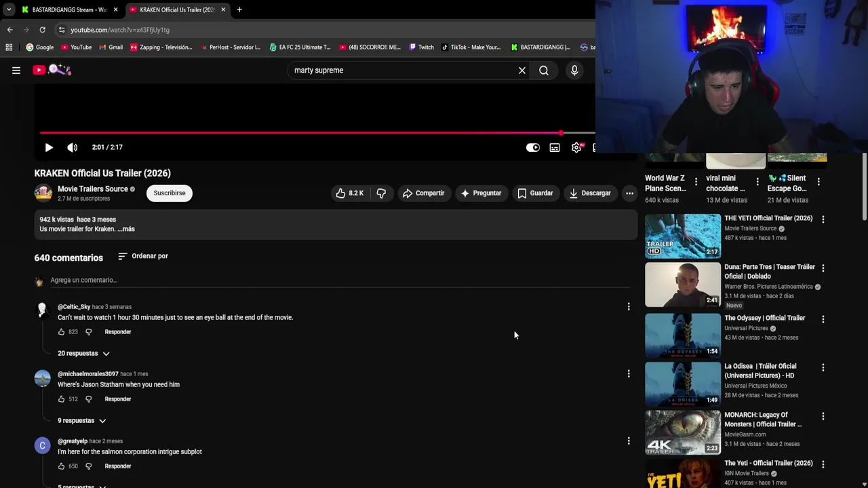Run search with magnifier button
Image resolution: width=868 pixels, height=488 pixels.
coord(544,70)
